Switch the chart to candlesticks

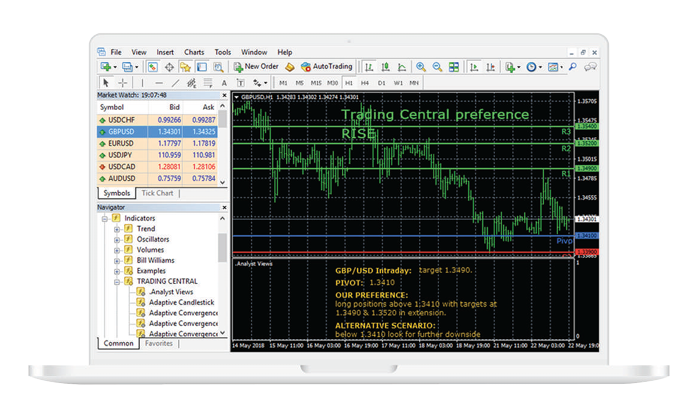pyautogui.click(x=384, y=67)
